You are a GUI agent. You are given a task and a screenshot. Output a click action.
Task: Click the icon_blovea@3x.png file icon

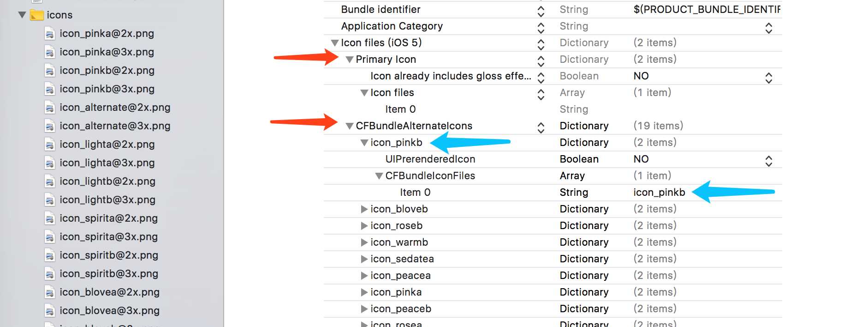tap(50, 311)
